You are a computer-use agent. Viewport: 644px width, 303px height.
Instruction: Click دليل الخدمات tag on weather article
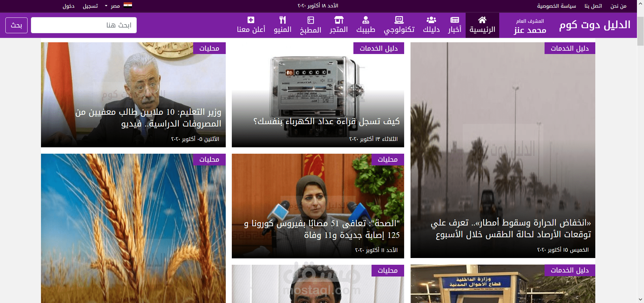[570, 48]
